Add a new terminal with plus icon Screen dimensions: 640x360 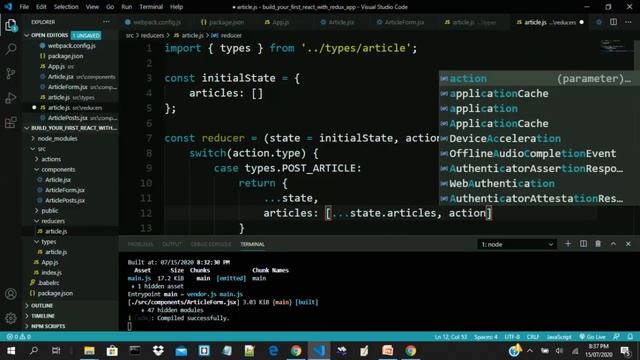click(x=568, y=244)
